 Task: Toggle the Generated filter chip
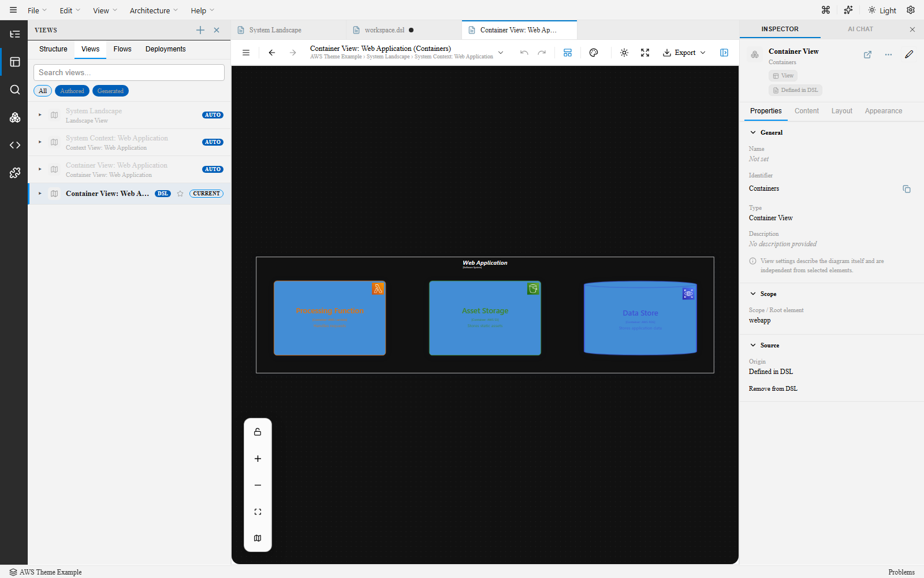[110, 91]
